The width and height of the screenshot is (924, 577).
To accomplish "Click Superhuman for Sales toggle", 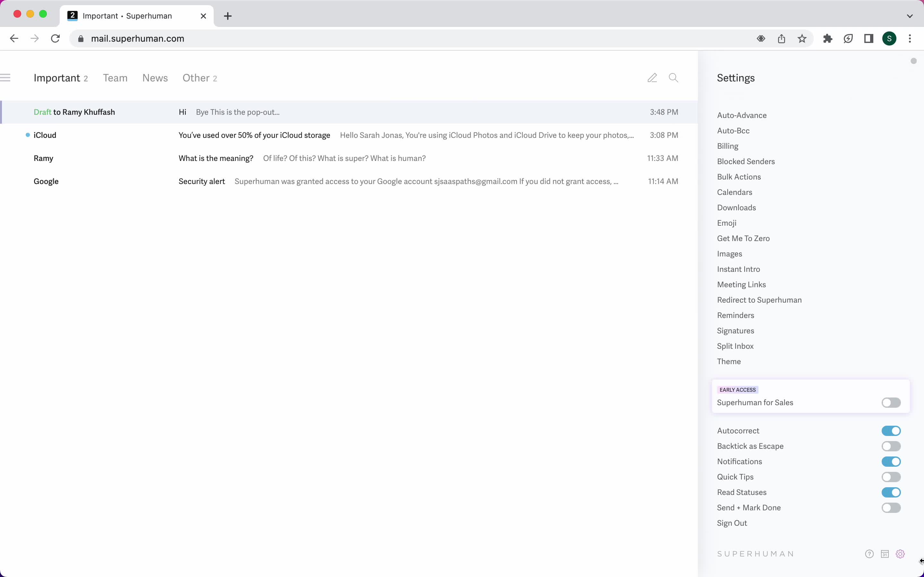I will (891, 402).
